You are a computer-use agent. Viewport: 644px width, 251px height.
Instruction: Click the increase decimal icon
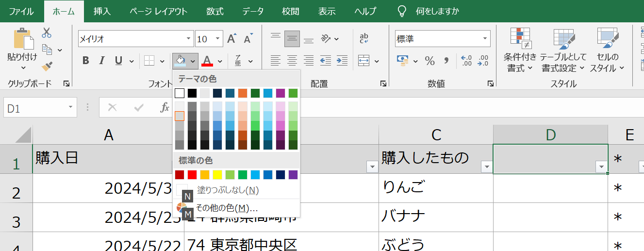(466, 61)
